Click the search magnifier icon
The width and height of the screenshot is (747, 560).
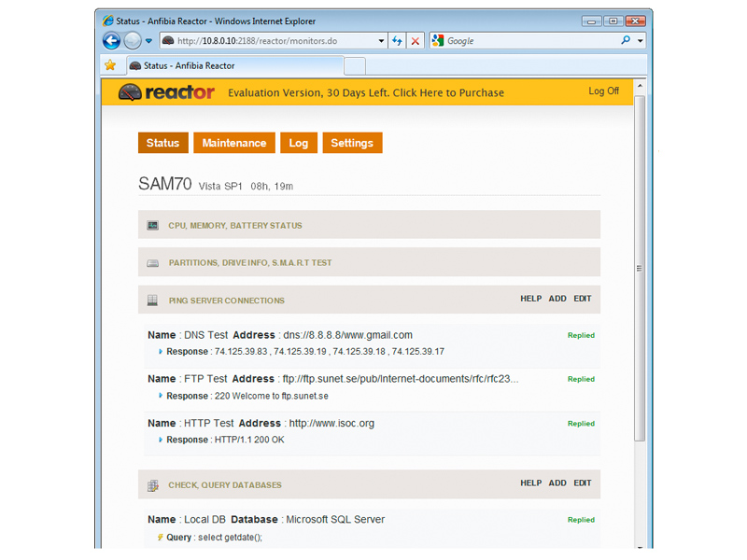coord(626,40)
